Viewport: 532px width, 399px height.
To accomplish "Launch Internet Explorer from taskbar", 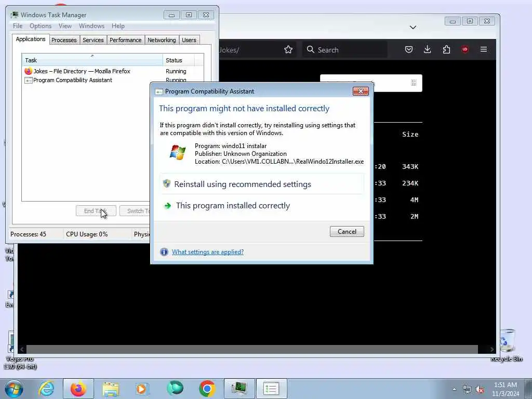I will (46, 389).
